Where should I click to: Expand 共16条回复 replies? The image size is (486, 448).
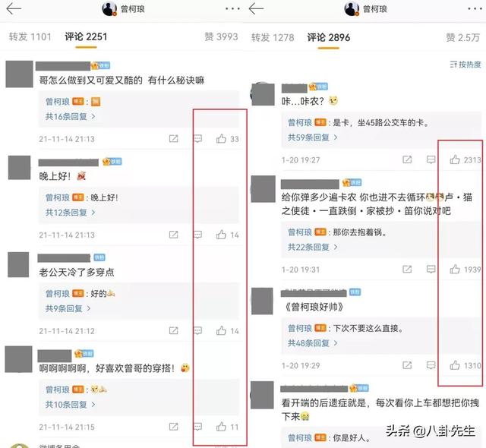point(71,116)
